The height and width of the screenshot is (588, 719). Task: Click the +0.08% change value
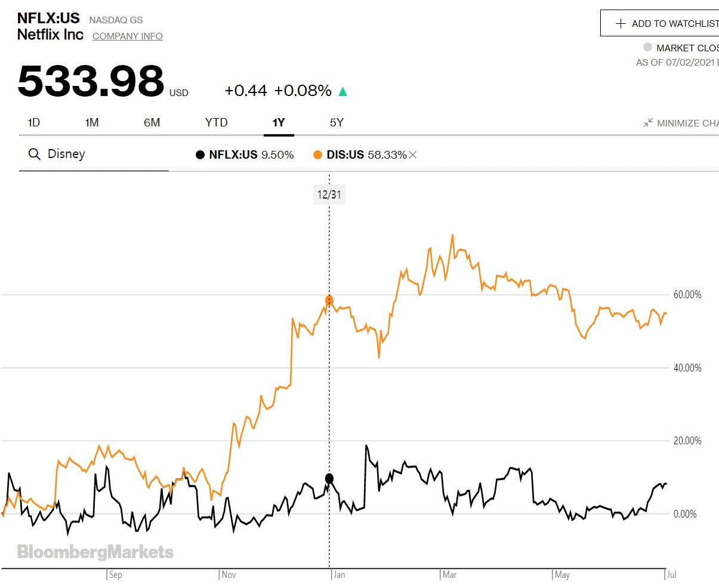[303, 91]
